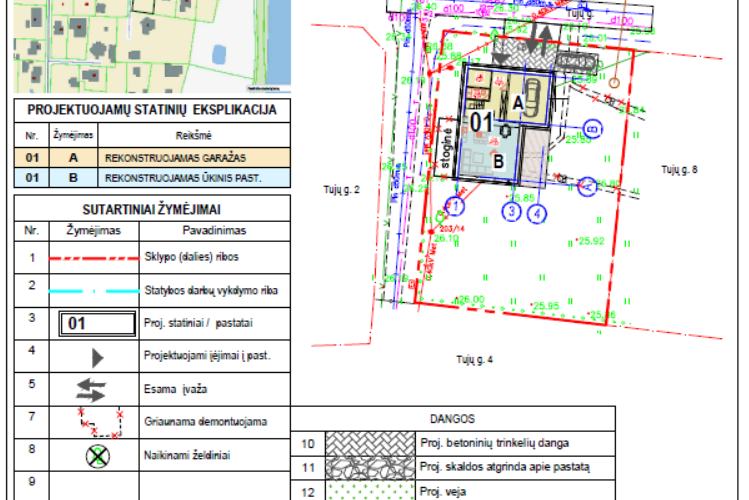
Task: Click the concrete paver hatch swatch
Action: pyautogui.click(x=370, y=444)
